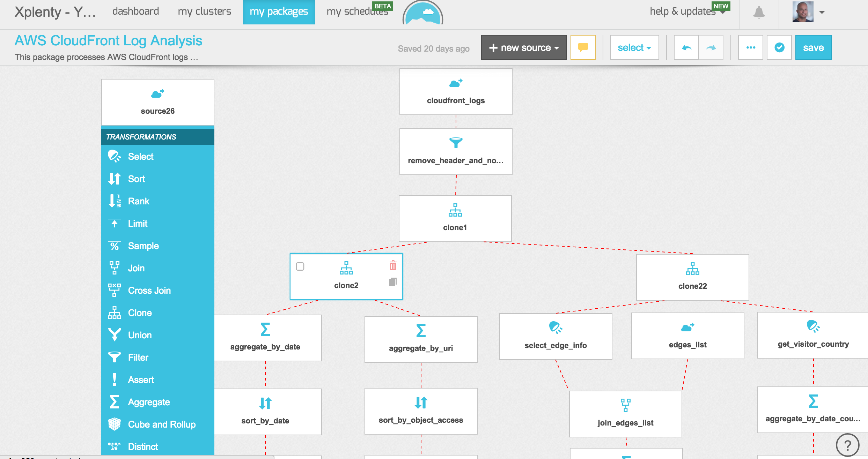Screen dimensions: 868x459
Task: Click the Filter transformation icon in sidebar
Action: [114, 358]
